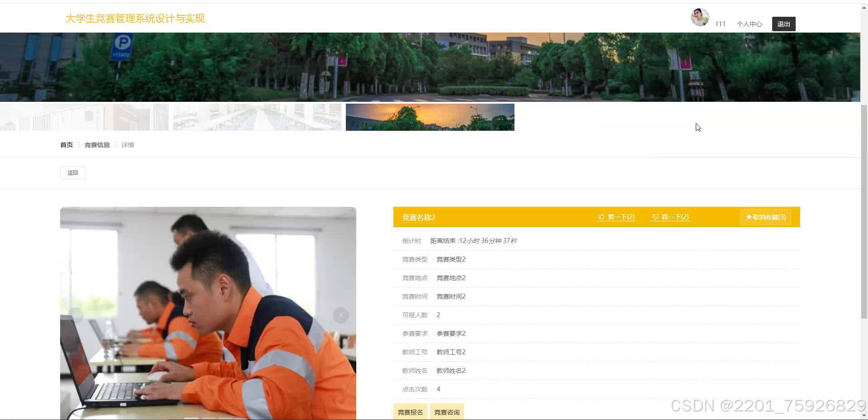Click the previous arrow on the competition image carousel
This screenshot has width=868, height=420.
click(x=75, y=315)
